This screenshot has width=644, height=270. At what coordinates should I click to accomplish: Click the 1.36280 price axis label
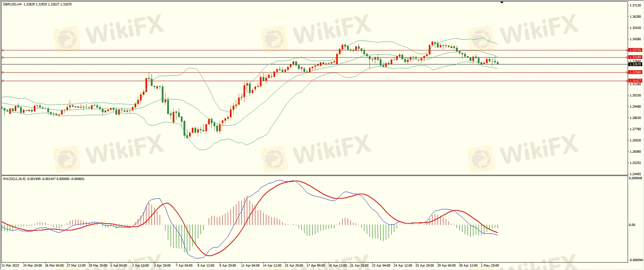click(x=635, y=17)
